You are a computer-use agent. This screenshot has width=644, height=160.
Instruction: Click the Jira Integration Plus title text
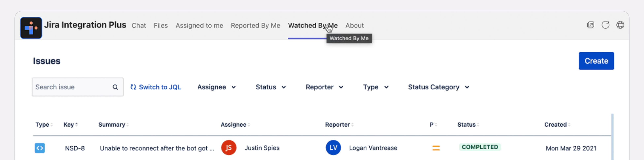85,25
